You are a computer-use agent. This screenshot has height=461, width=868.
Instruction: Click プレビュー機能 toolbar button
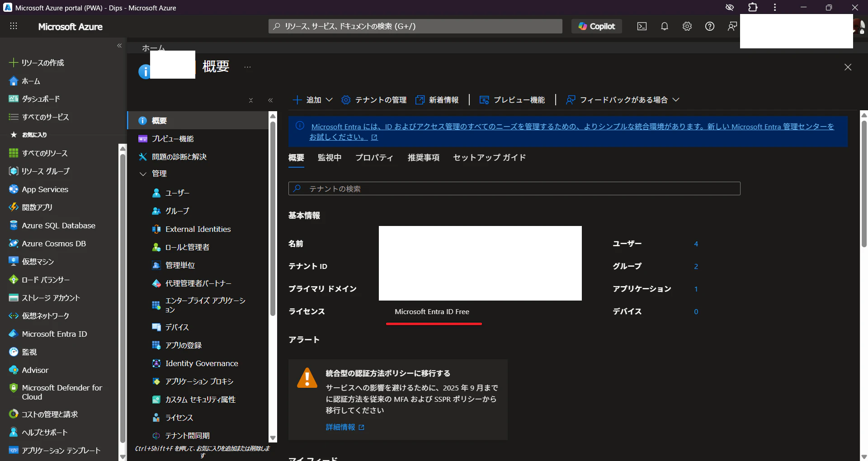point(512,100)
